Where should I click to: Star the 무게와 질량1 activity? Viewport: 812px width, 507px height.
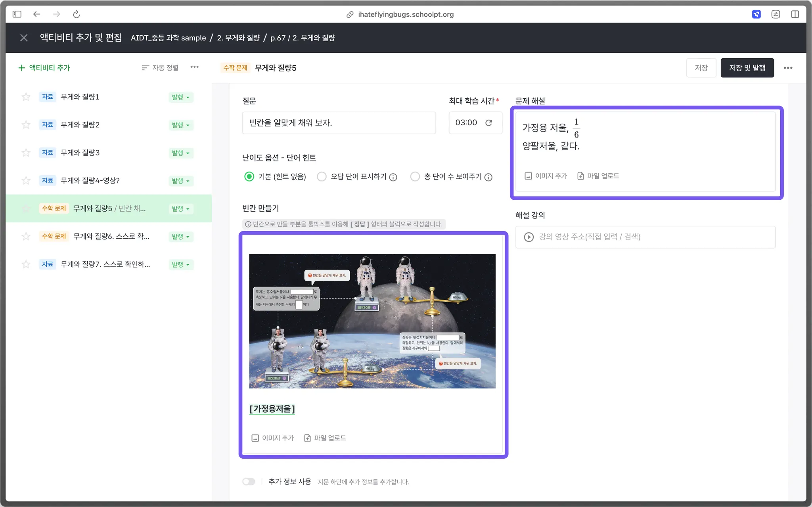(26, 97)
